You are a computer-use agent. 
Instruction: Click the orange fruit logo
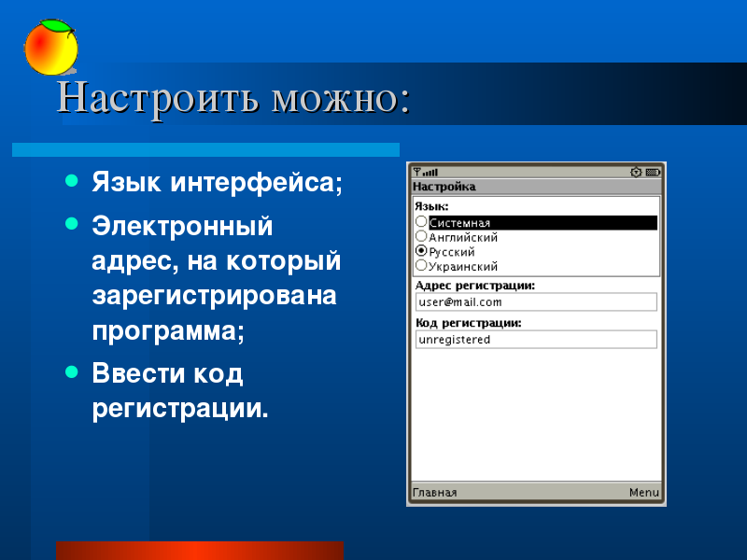click(51, 48)
